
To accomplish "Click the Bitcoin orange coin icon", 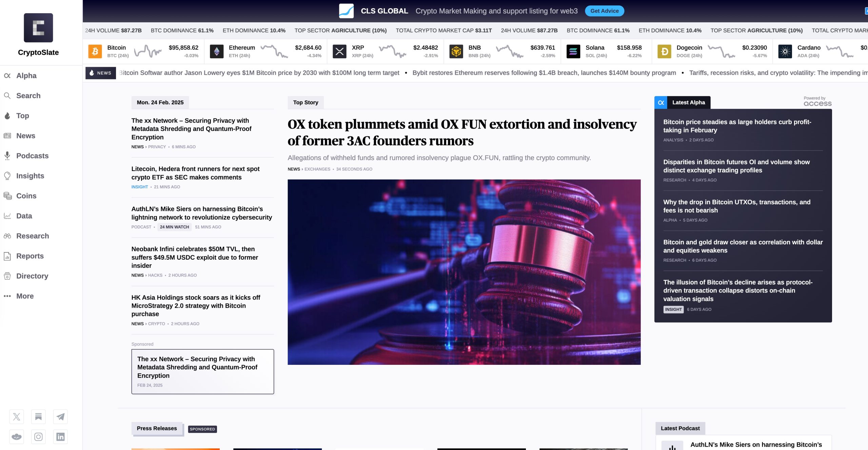I will tap(95, 51).
